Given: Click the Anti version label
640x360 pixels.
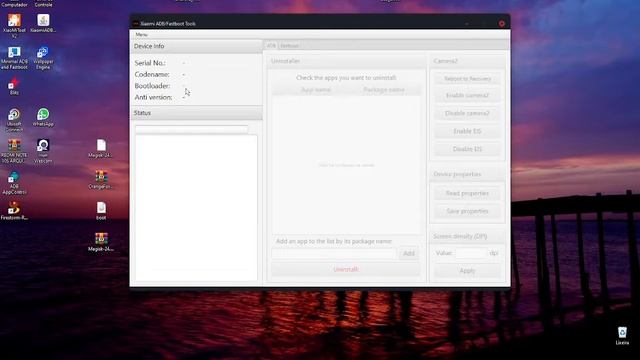Looking at the screenshot, I should (153, 97).
